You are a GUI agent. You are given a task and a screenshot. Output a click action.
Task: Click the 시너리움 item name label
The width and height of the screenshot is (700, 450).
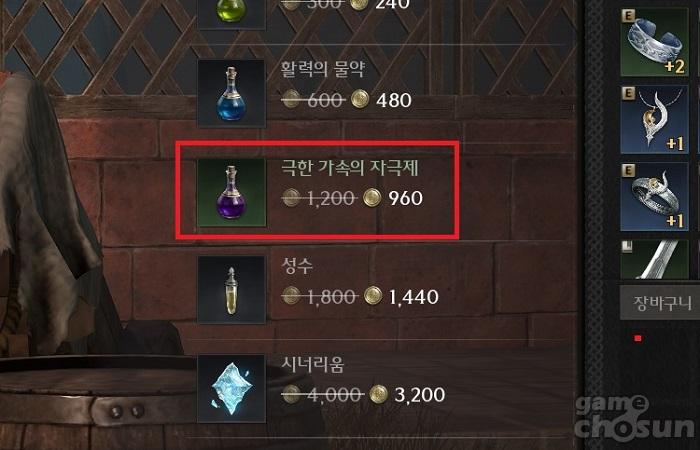312,365
